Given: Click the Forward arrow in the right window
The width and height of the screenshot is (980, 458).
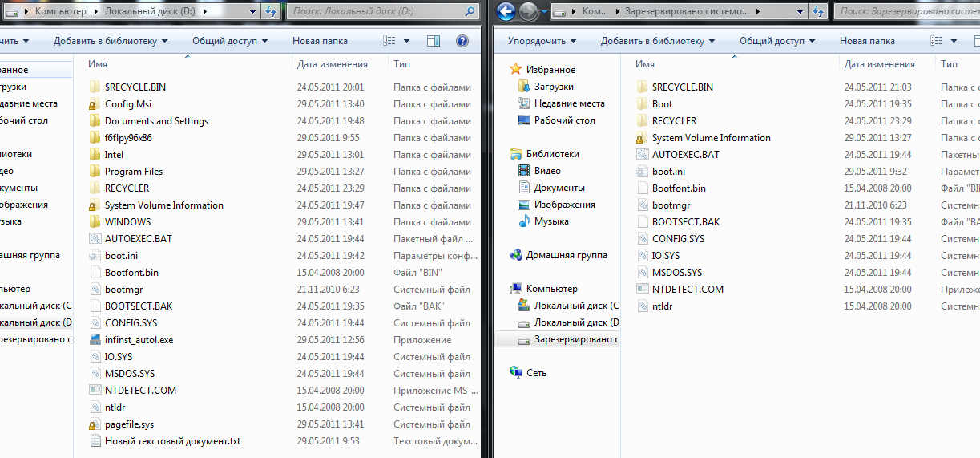Looking at the screenshot, I should coord(528,12).
